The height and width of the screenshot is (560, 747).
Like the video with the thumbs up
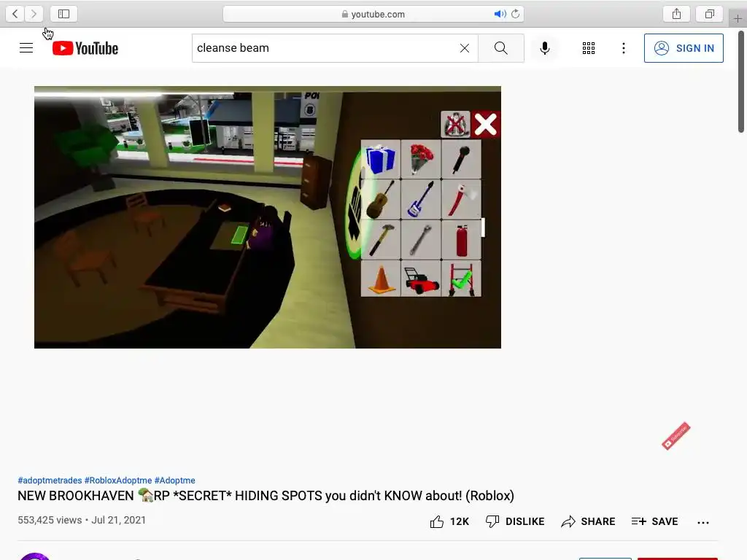(x=449, y=522)
